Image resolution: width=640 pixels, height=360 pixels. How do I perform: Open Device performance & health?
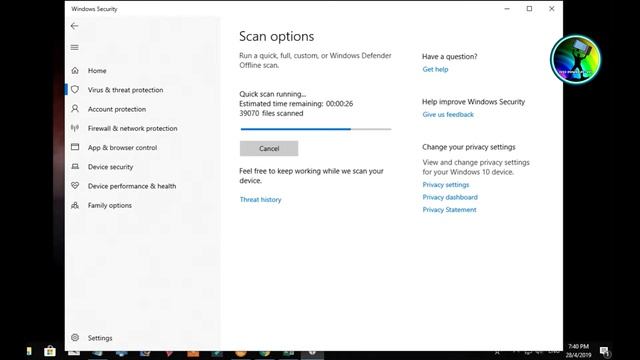132,186
